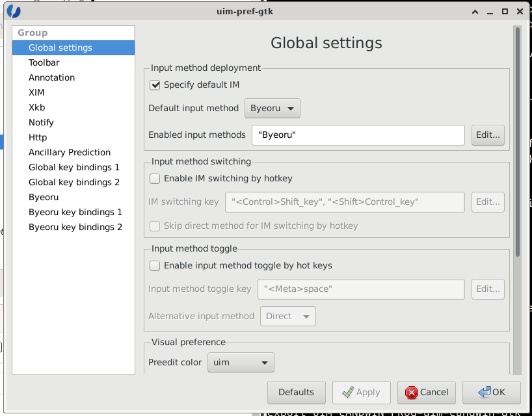Click the Cancel button

427,392
